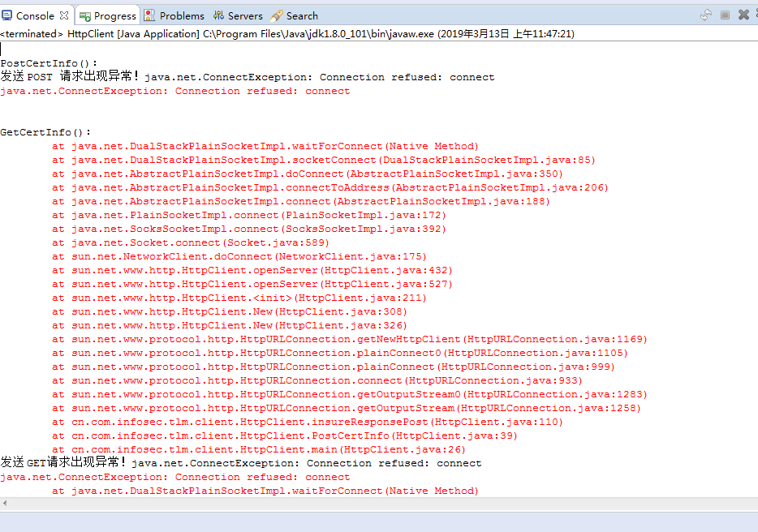Maximize the Console view with the square icon
Image resolution: width=758 pixels, height=532 pixels.
[x=725, y=13]
